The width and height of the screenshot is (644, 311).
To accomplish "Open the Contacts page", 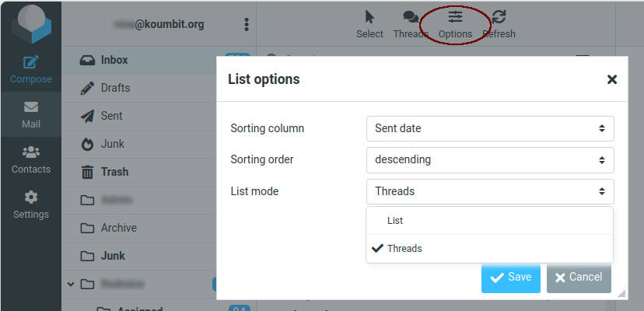I will click(x=31, y=159).
